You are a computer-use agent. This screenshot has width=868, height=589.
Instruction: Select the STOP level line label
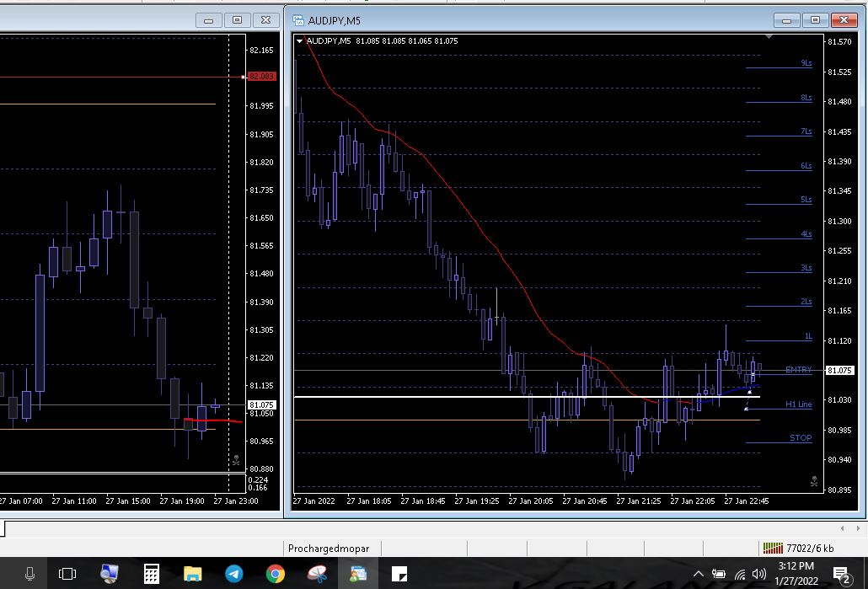pos(801,438)
